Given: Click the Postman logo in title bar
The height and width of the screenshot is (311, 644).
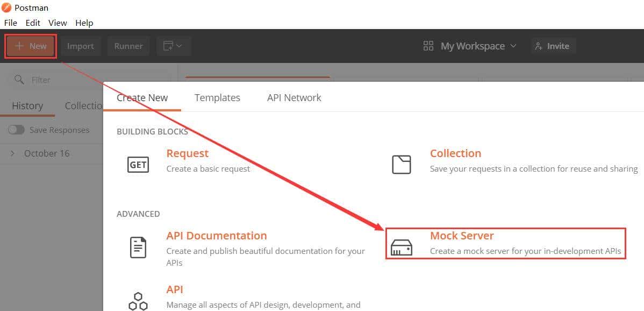Looking at the screenshot, I should pyautogui.click(x=6, y=8).
